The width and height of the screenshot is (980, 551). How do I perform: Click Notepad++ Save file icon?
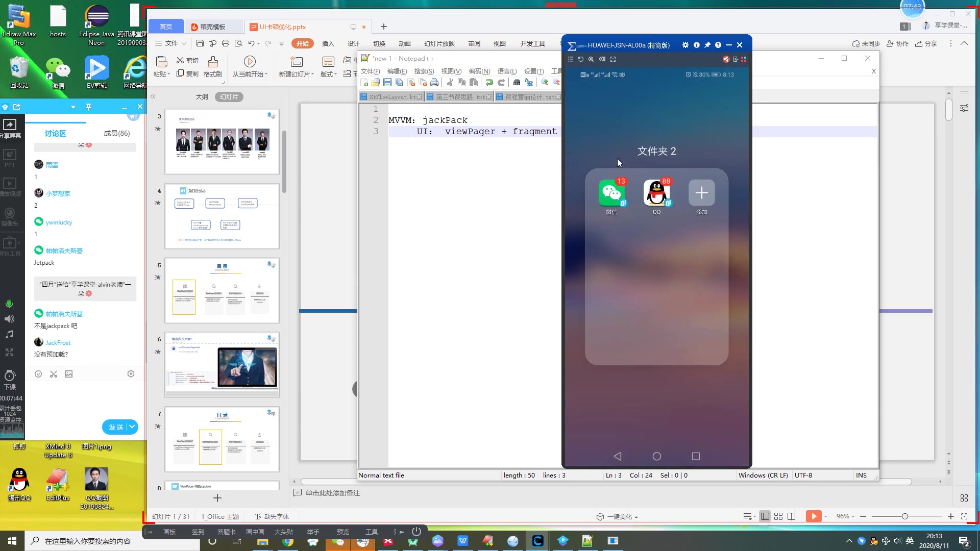pos(387,82)
